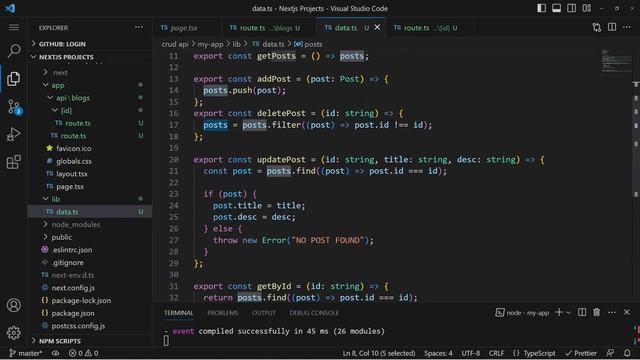Click the errors and warnings count status
The height and width of the screenshot is (360, 640).
[x=83, y=353]
